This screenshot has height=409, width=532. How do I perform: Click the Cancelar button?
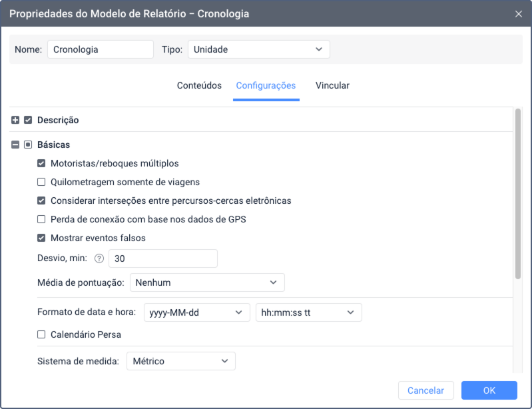pos(426,390)
